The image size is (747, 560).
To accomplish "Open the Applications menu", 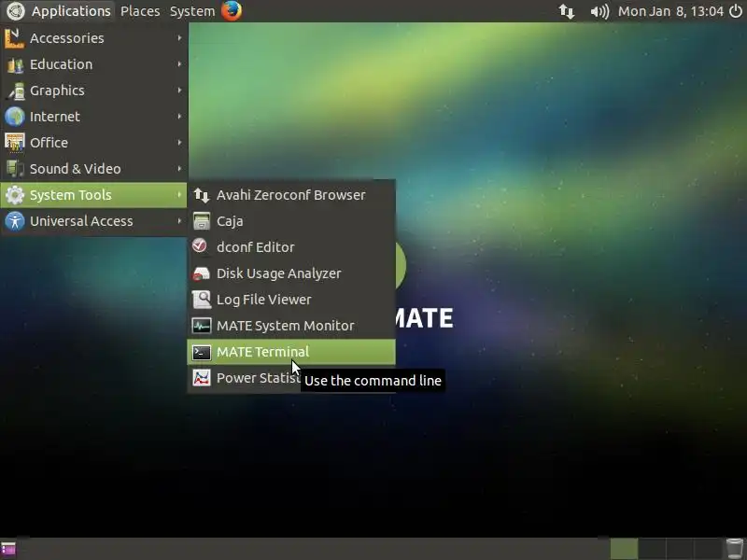I will click(x=71, y=11).
